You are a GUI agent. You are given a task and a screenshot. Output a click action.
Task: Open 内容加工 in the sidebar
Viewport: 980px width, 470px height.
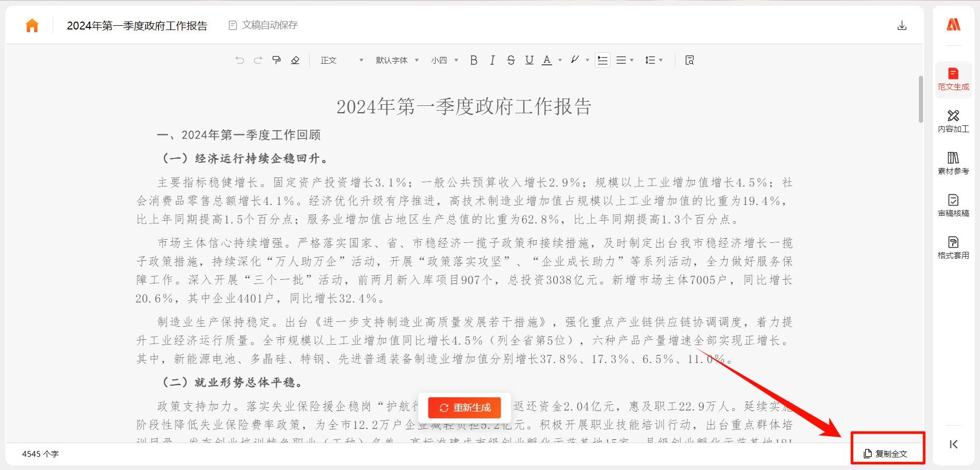(x=953, y=121)
